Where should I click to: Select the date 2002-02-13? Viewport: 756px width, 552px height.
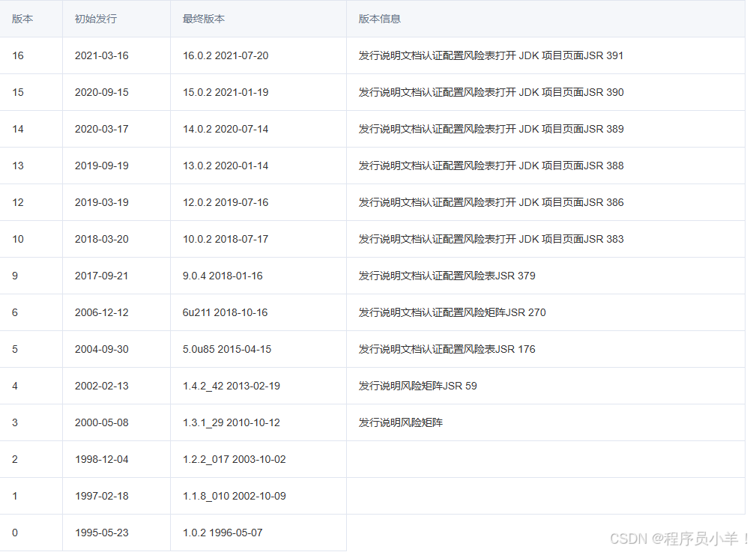(x=102, y=385)
